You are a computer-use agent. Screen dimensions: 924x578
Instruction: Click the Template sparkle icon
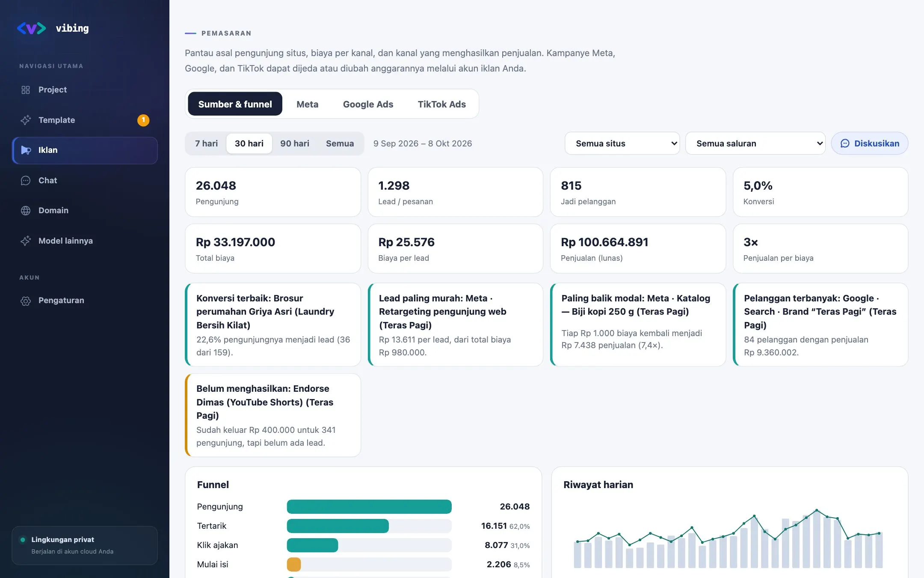(x=26, y=120)
